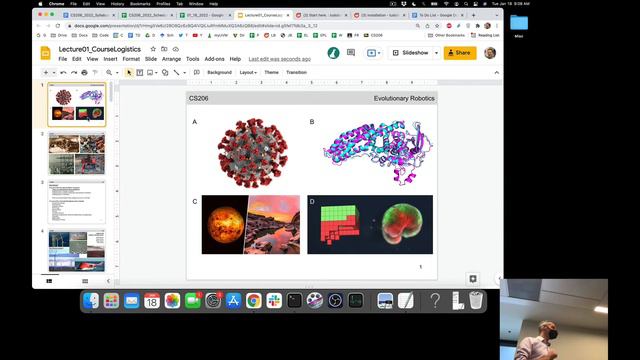
Task: Open Google account avatar in Slides header
Action: pyautogui.click(x=490, y=53)
